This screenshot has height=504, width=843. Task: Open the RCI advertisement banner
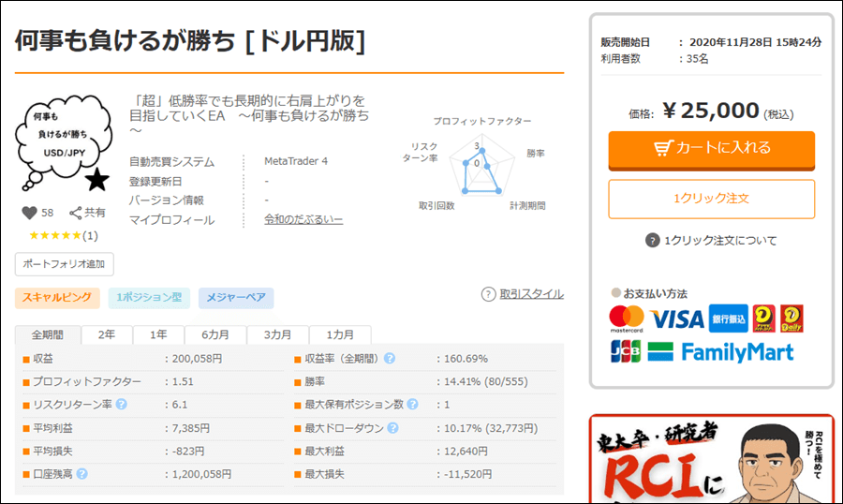click(711, 459)
